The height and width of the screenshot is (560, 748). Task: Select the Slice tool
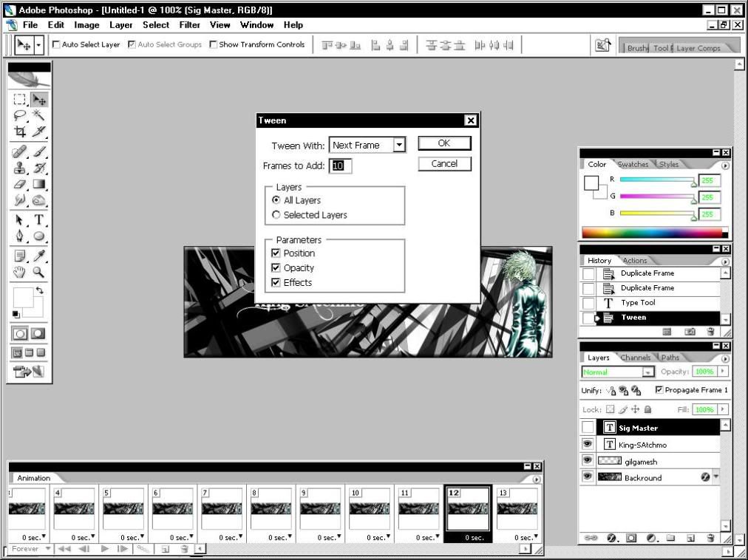click(39, 132)
